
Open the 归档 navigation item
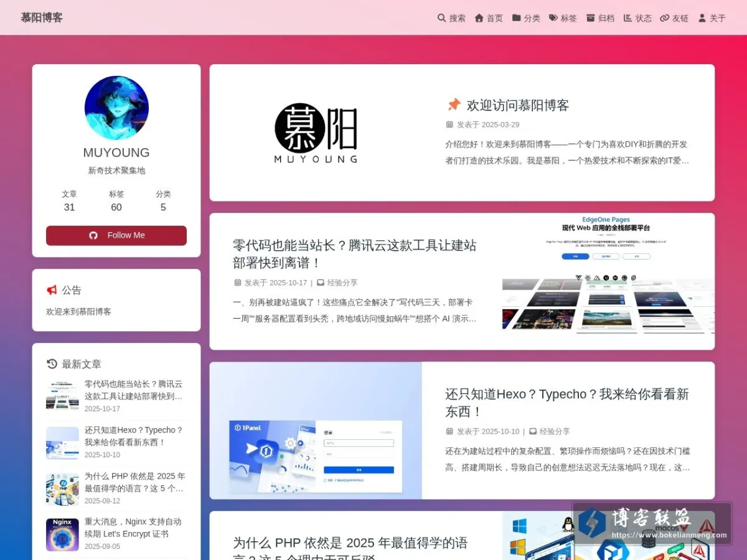pos(600,18)
